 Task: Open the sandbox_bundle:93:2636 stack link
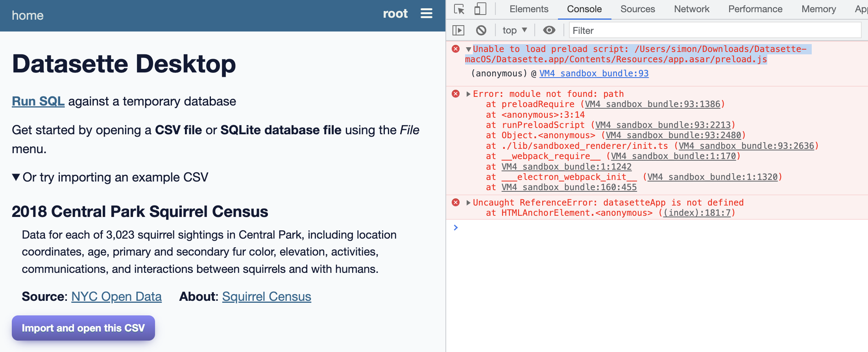746,146
